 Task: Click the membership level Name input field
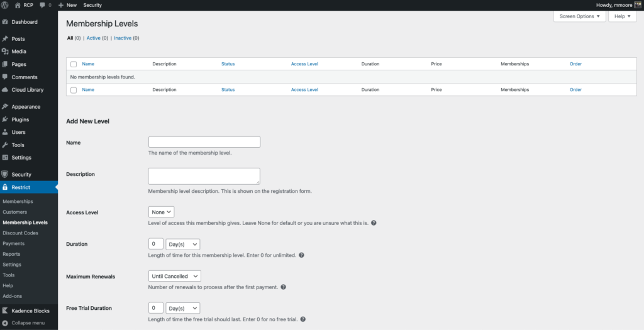click(x=204, y=142)
